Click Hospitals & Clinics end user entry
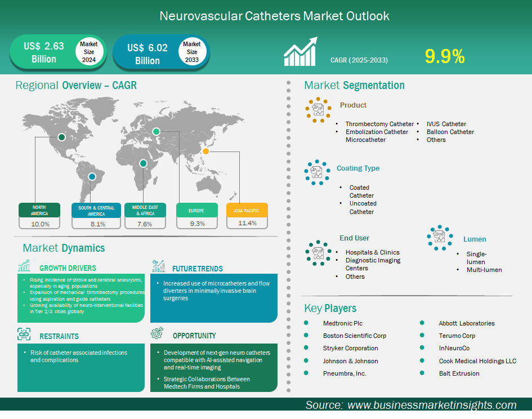 pyautogui.click(x=372, y=252)
